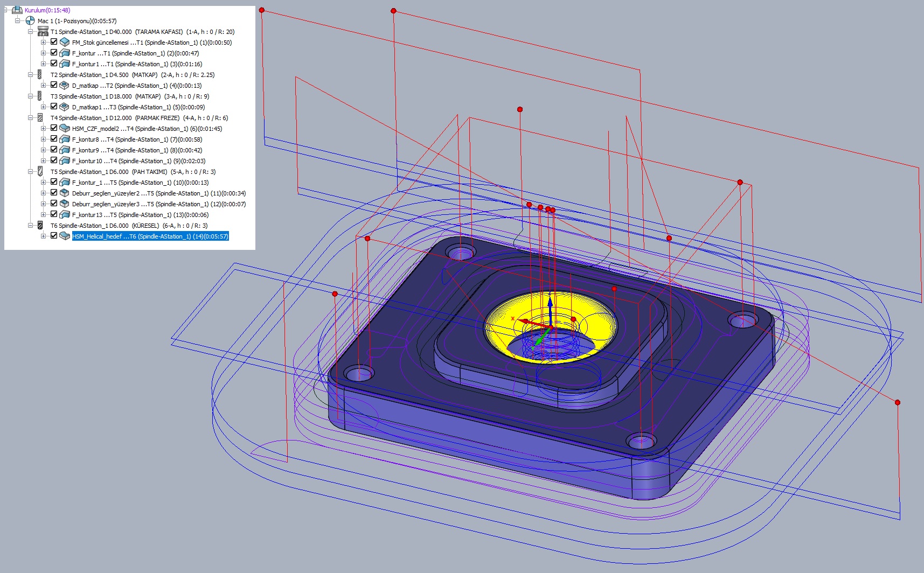
Task: Uncheck the HSM_Helical_hedef operation checkbox
Action: 54,236
